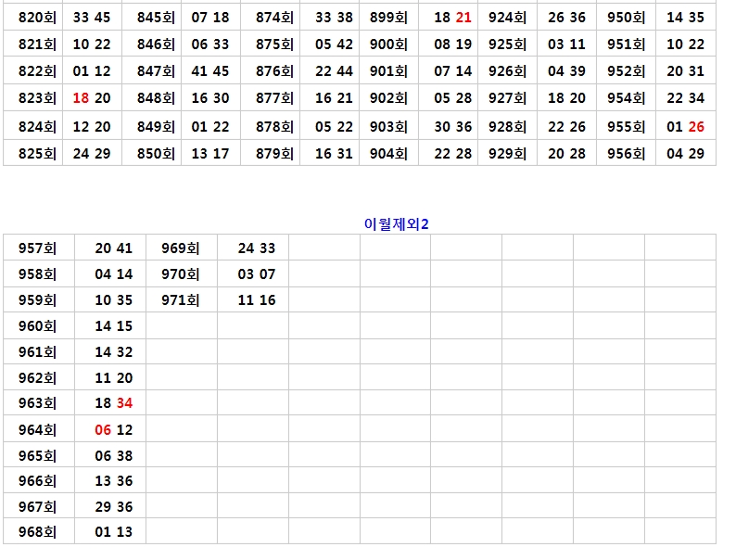
Task: Select the 968회 round cell
Action: coord(37,532)
